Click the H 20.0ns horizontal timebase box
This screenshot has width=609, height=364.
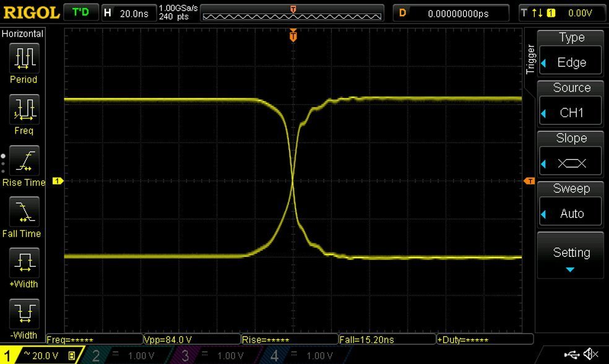[129, 13]
